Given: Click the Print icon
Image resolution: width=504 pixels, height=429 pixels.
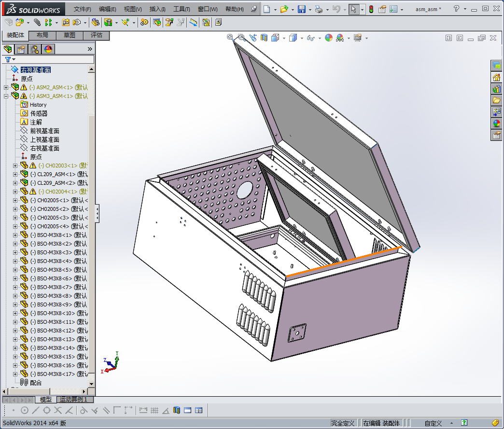Looking at the screenshot, I should pyautogui.click(x=319, y=9).
